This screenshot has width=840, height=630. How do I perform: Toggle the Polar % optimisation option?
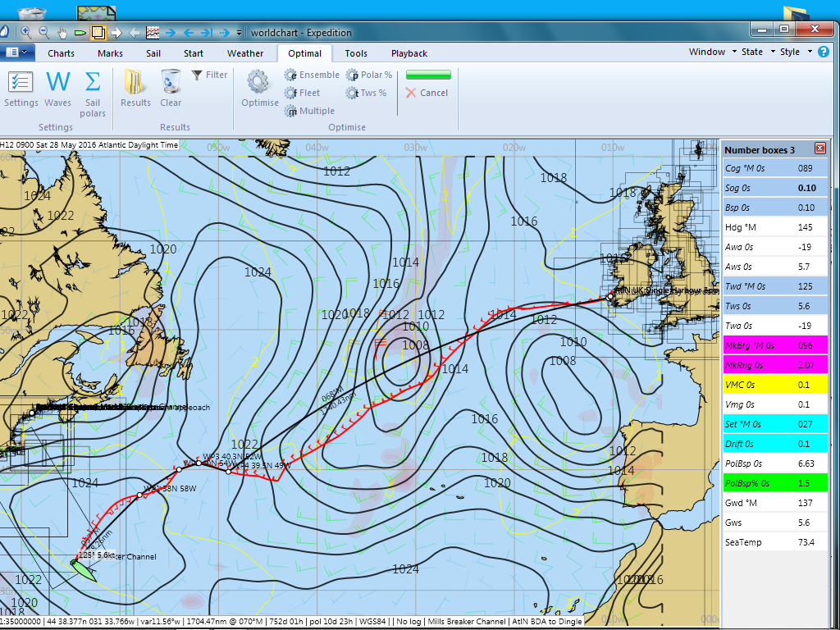pos(369,74)
